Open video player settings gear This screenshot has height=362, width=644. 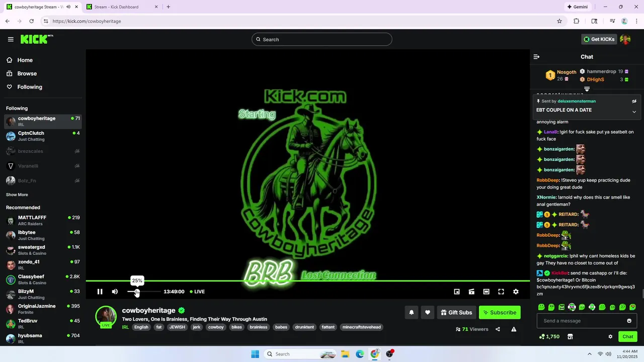(x=516, y=292)
